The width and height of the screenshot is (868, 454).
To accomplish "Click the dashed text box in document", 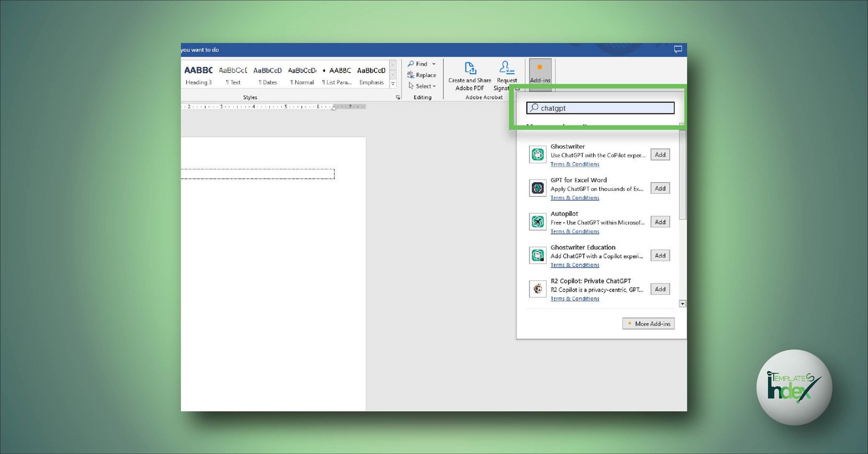I will 258,174.
